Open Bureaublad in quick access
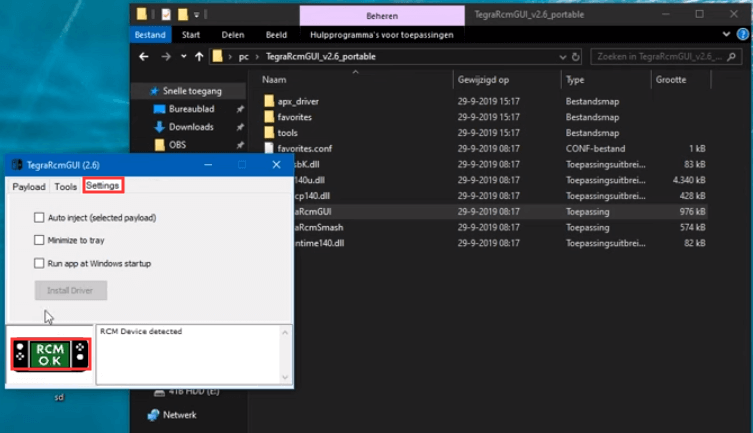 point(190,109)
